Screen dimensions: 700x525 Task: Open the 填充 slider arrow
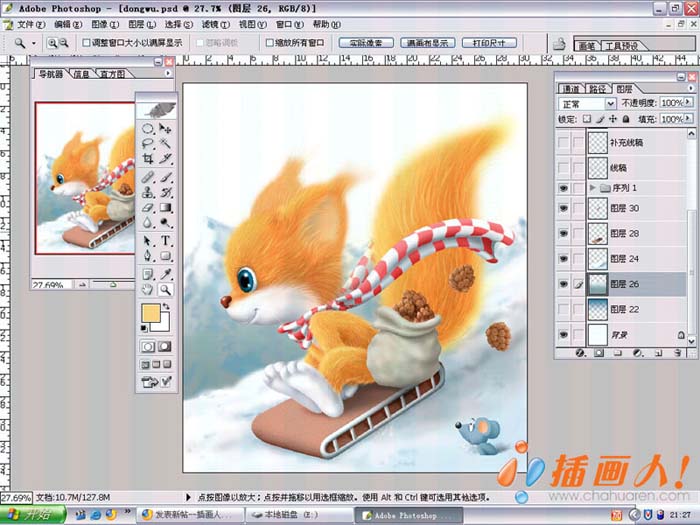click(x=688, y=119)
